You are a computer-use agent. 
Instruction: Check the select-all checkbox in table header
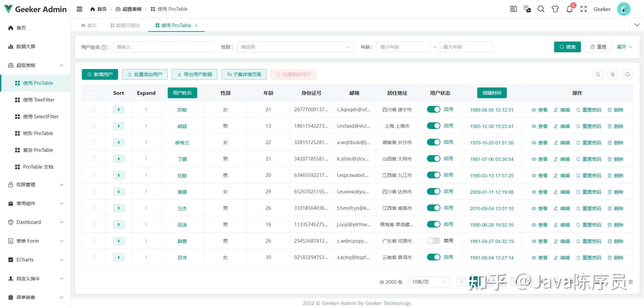(94, 93)
